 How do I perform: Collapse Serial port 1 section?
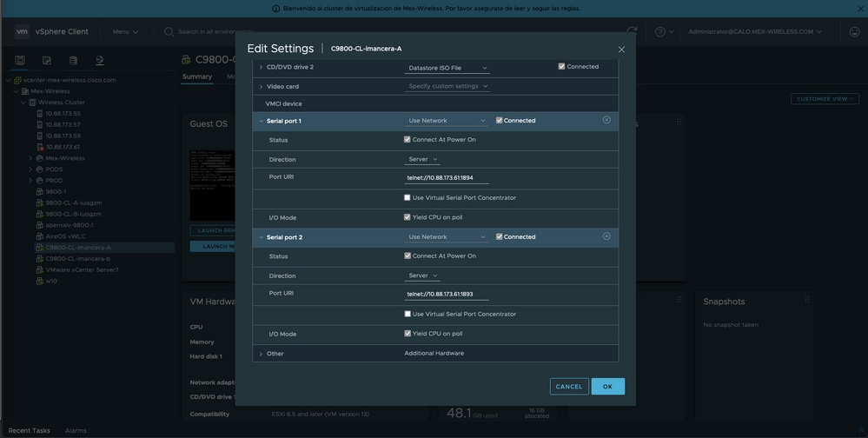(261, 121)
